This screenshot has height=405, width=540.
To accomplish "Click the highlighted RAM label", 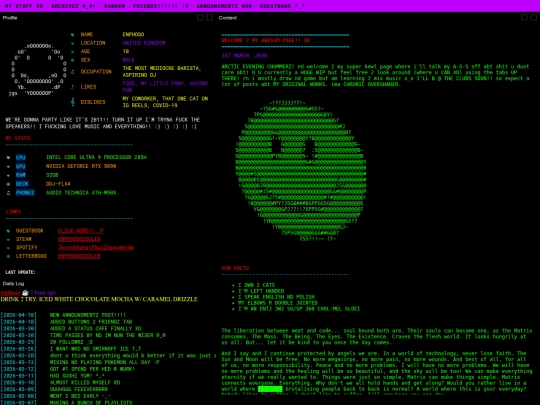I will 20,175.
